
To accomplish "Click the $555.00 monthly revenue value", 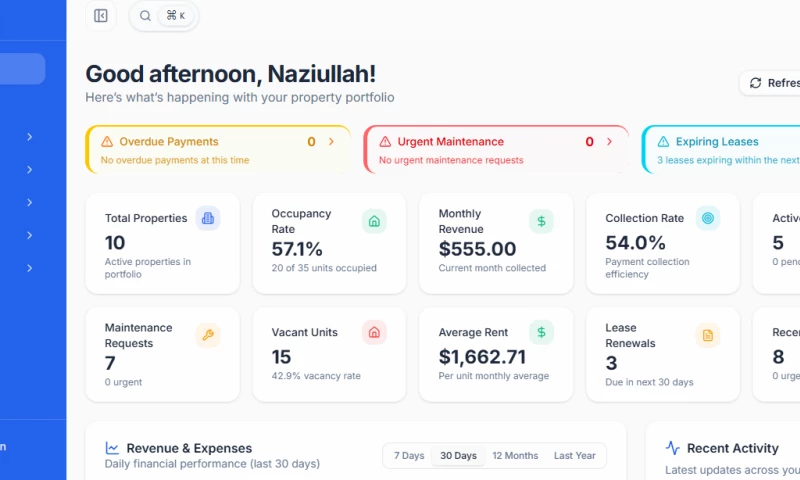I will click(x=477, y=249).
